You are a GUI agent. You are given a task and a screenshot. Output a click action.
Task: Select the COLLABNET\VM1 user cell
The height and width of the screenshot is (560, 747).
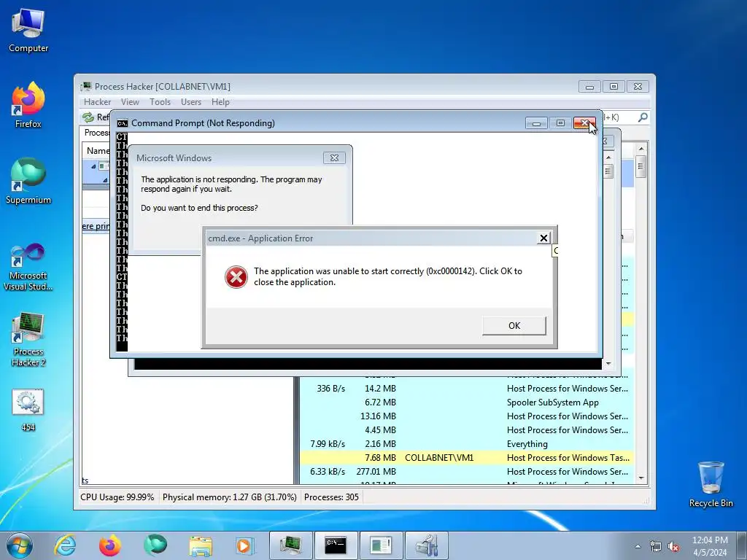pos(439,458)
